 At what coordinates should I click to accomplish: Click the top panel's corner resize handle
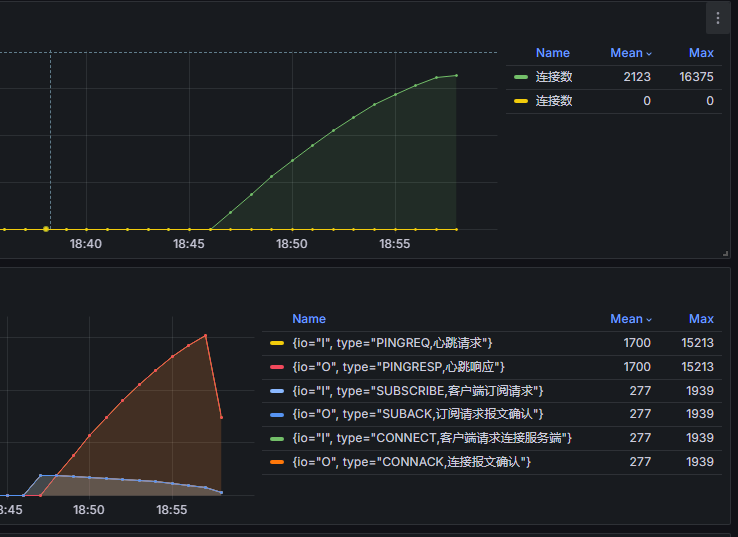tap(725, 254)
